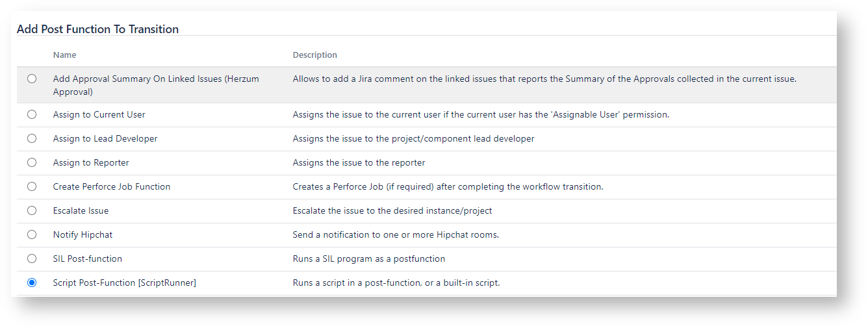
Task: Click the 'Assign to Lead Developer' name label
Action: (x=105, y=138)
